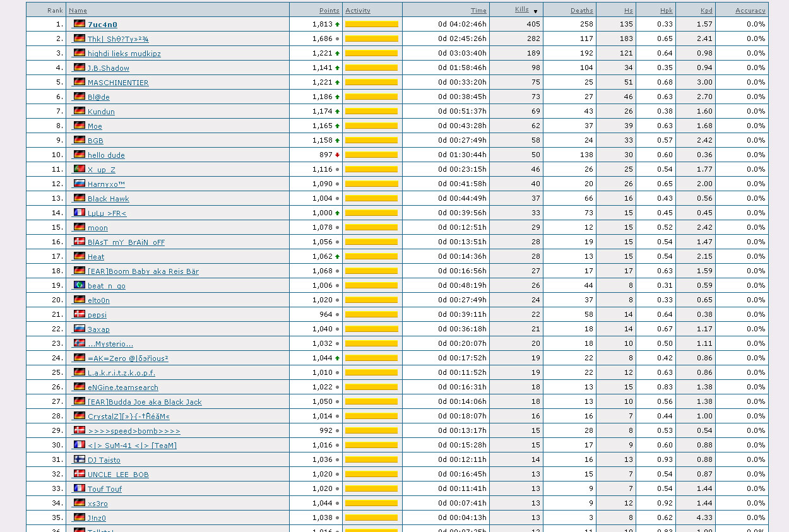Click the Activity column header

[x=358, y=11]
